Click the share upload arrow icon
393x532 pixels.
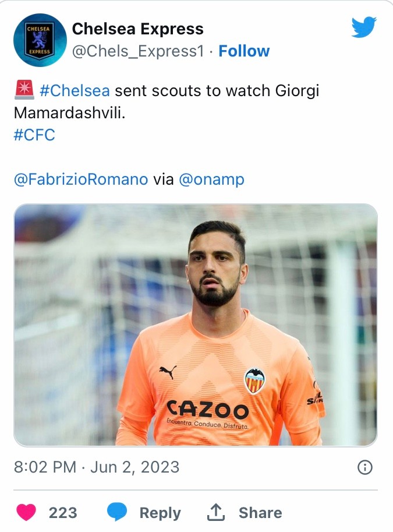[x=216, y=513]
